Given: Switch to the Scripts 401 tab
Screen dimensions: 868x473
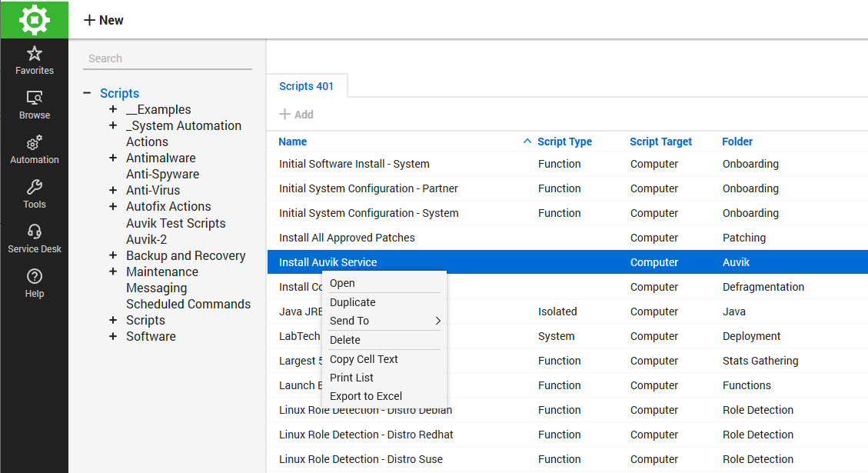Looking at the screenshot, I should click(x=306, y=86).
